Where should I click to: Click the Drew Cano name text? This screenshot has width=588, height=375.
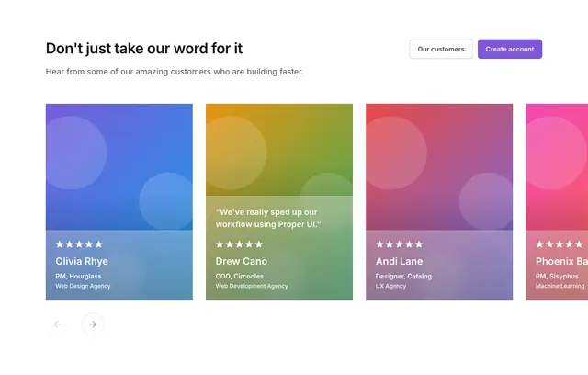242,261
